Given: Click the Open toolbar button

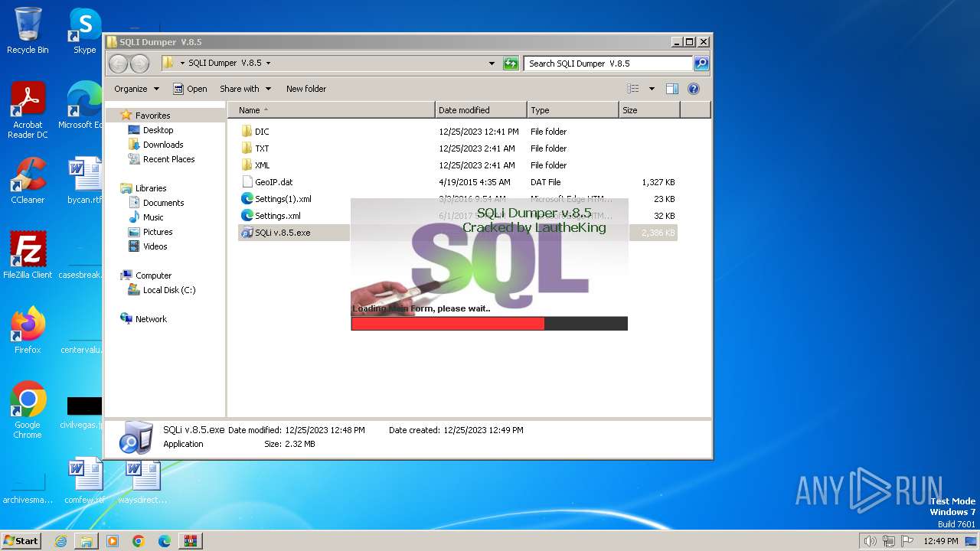Looking at the screenshot, I should (x=190, y=89).
